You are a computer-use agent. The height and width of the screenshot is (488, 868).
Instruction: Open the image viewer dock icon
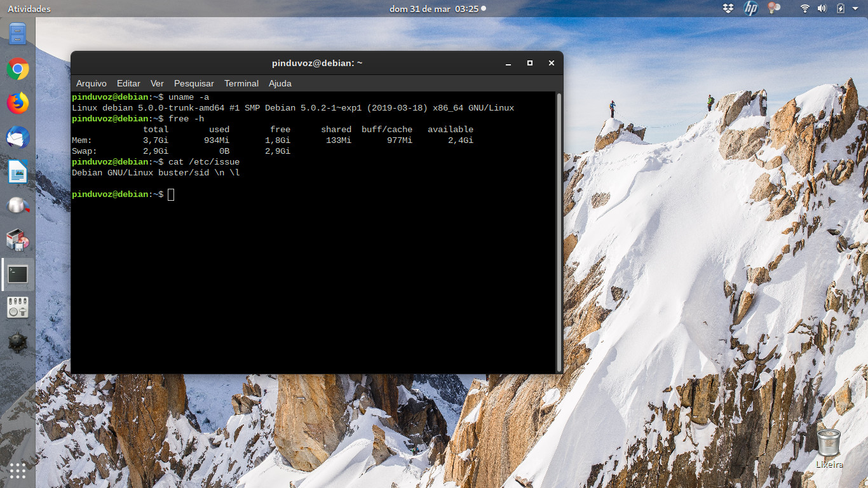[x=18, y=172]
